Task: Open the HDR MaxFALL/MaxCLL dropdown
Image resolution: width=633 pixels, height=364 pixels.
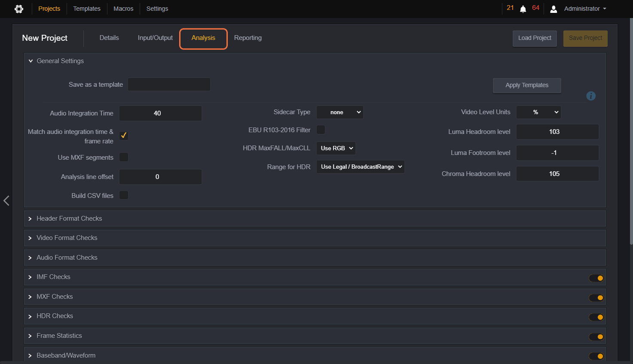Action: coord(336,148)
